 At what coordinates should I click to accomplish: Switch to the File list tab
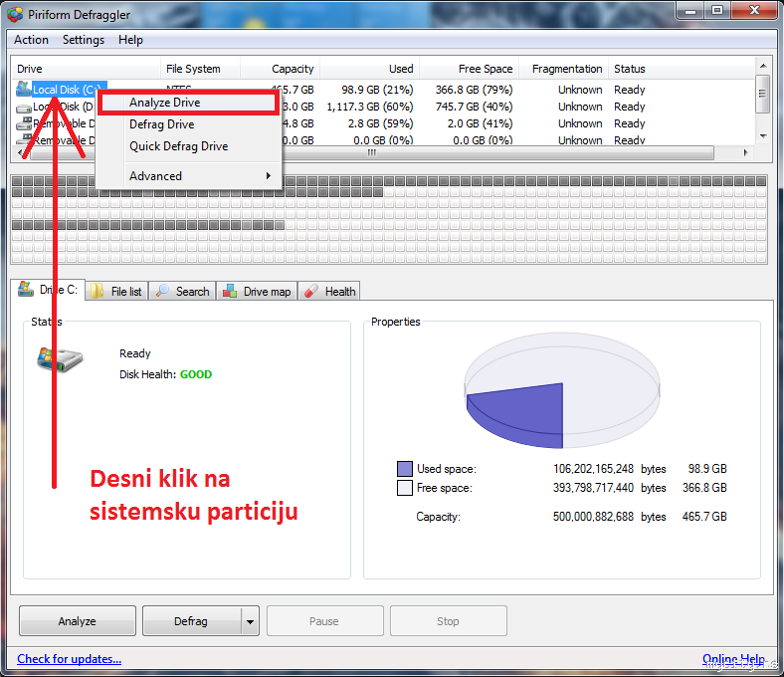[117, 292]
